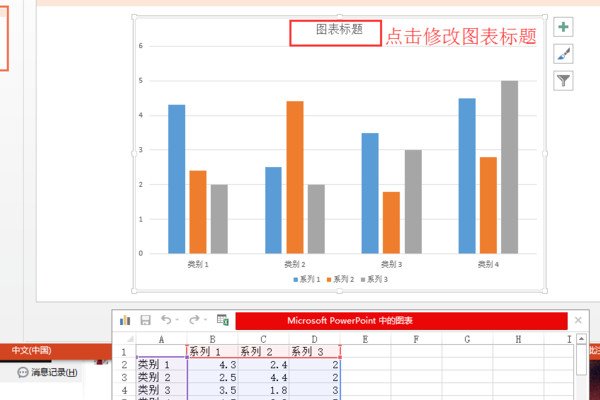Select cell with value 2.4
Screen dimensions: 600x400
coord(263,365)
